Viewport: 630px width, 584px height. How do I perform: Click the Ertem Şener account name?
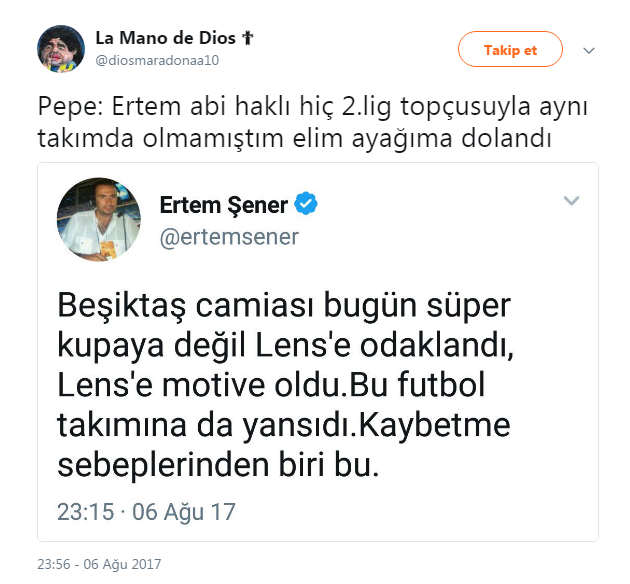(223, 206)
